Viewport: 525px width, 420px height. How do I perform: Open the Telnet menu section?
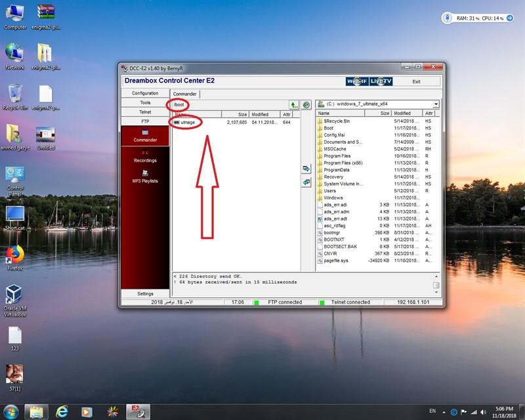145,112
